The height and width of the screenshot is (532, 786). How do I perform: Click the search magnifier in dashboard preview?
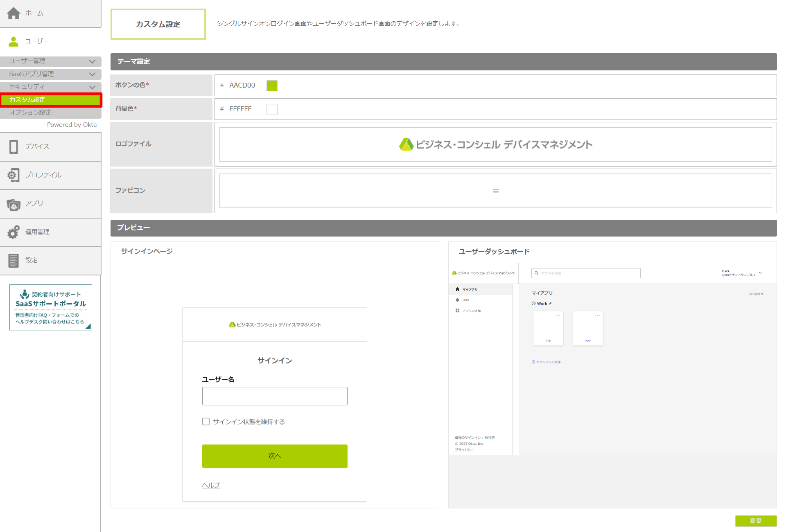536,273
